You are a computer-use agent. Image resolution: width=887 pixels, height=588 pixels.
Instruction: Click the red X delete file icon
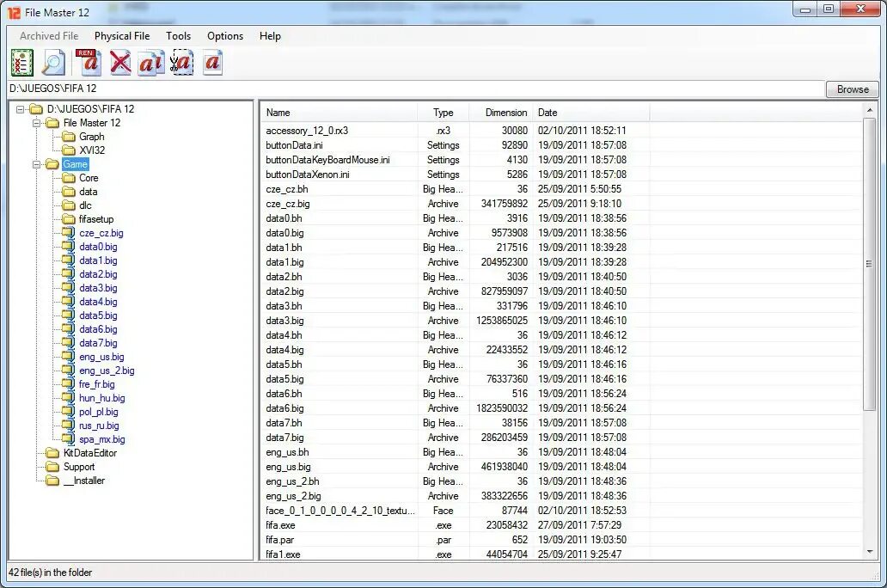coord(120,62)
